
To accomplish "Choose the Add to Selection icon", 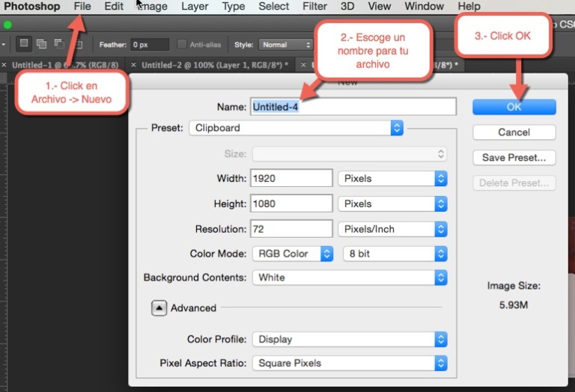I will coord(42,44).
